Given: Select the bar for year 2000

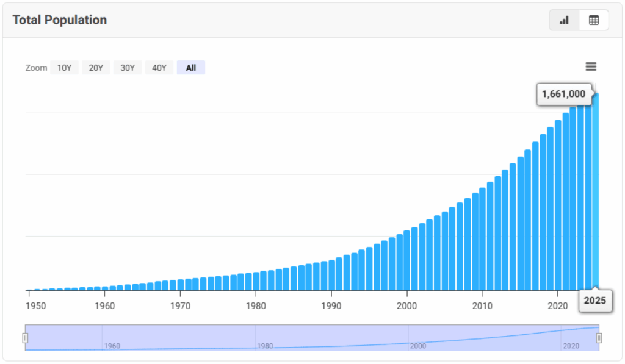Looking at the screenshot, I should [407, 262].
